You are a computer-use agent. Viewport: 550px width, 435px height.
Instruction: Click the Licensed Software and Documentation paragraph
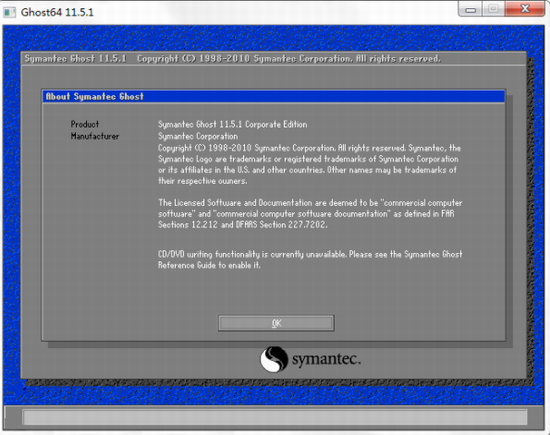(310, 213)
